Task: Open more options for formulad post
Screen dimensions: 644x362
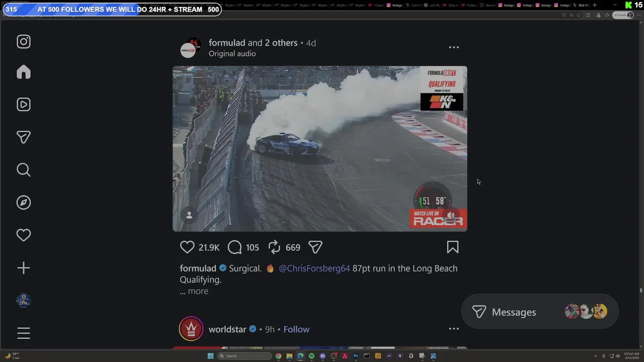Action: pyautogui.click(x=454, y=47)
